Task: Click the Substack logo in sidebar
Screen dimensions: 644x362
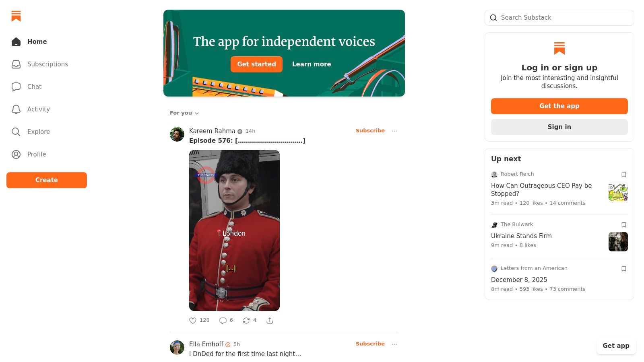Action: (16, 16)
